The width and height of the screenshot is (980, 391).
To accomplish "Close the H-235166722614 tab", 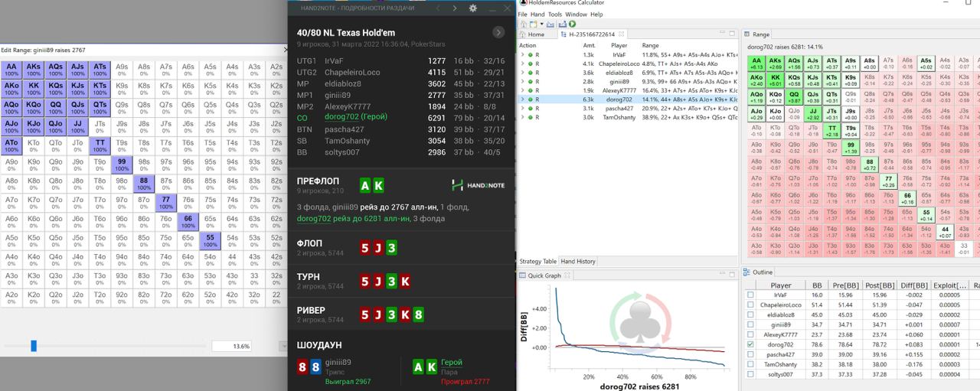I will (x=621, y=34).
